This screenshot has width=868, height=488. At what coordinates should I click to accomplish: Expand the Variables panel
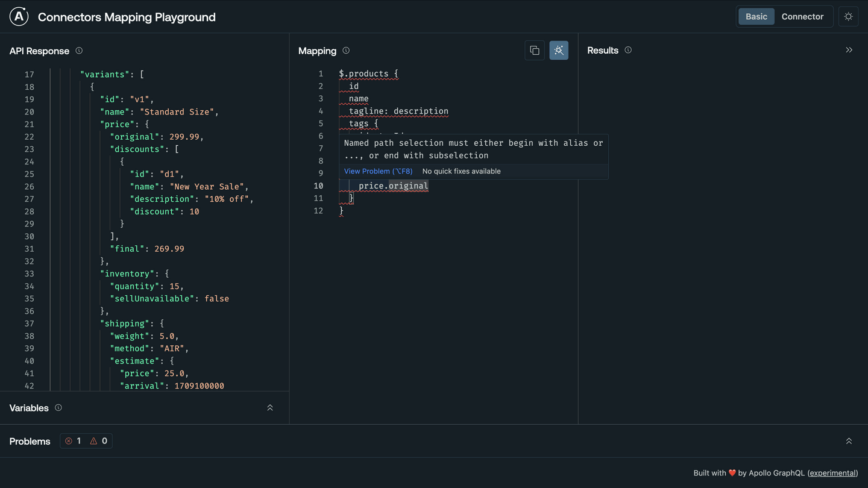[x=270, y=408]
